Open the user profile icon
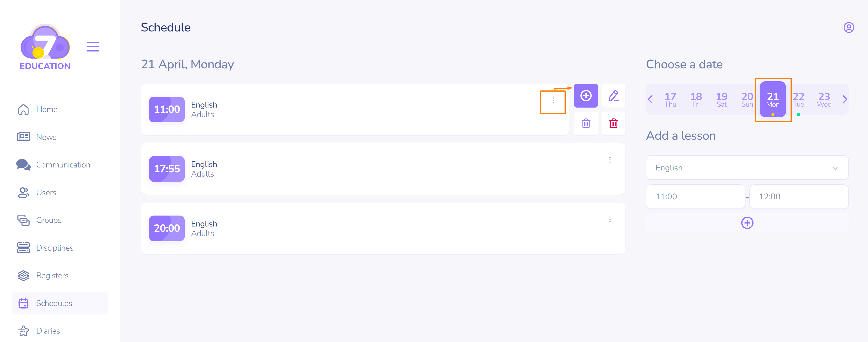Viewport: 868px width, 342px height. 848,27
